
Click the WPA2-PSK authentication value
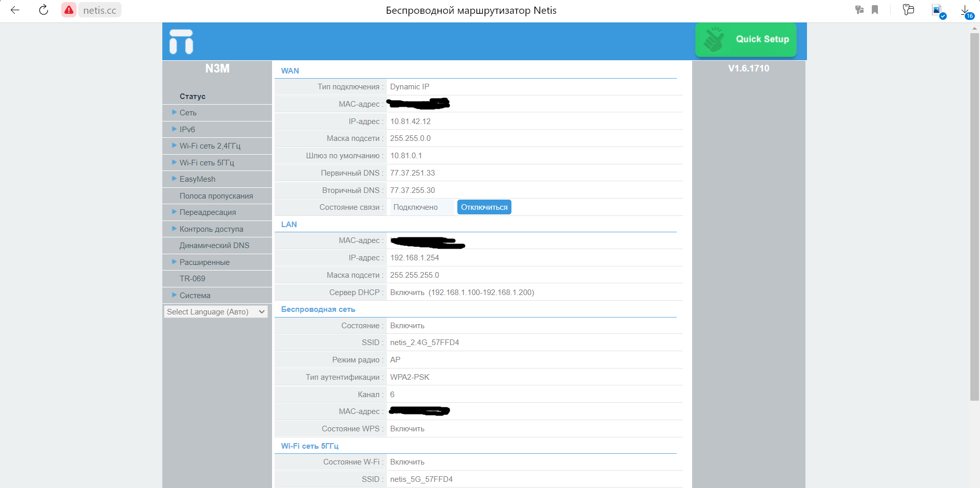point(410,377)
